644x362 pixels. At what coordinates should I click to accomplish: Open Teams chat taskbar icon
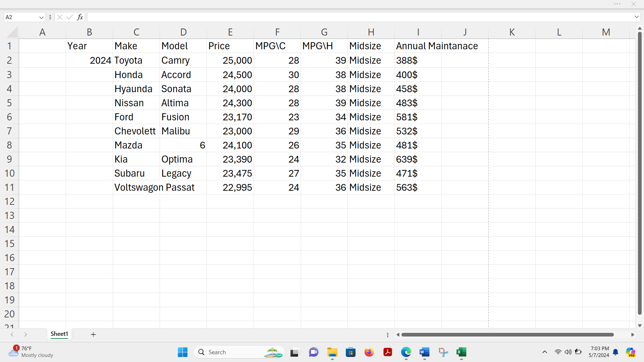coord(314,352)
